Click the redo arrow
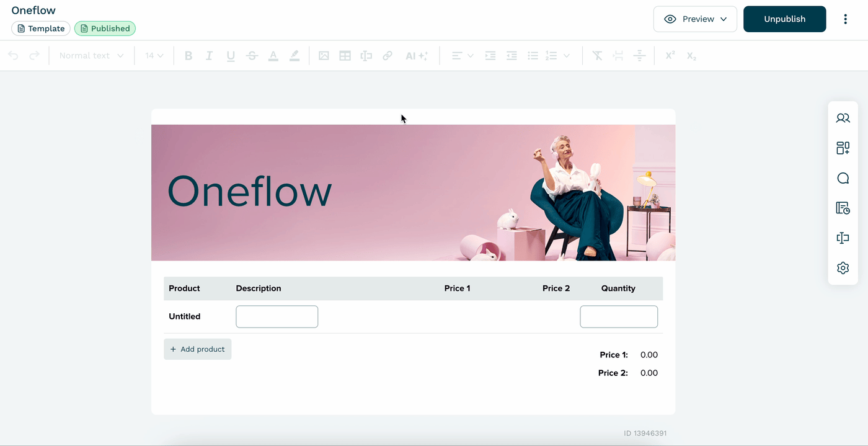The height and width of the screenshot is (446, 868). pos(35,56)
